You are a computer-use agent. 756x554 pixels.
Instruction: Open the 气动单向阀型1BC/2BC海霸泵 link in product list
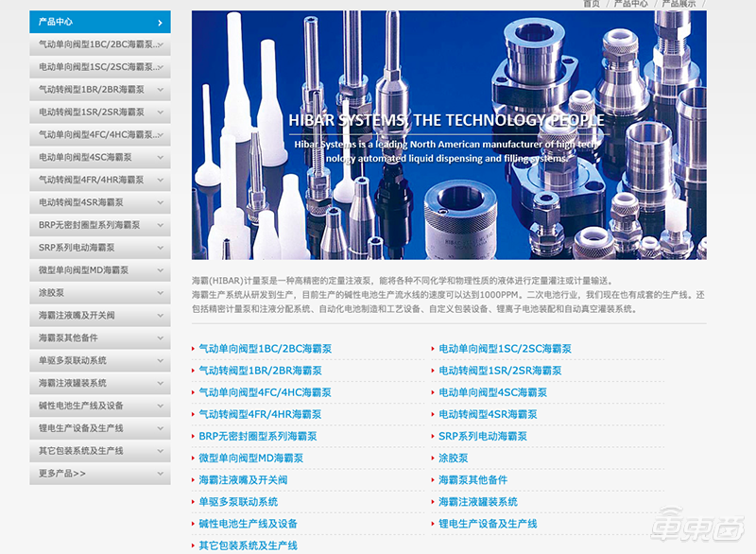click(265, 349)
